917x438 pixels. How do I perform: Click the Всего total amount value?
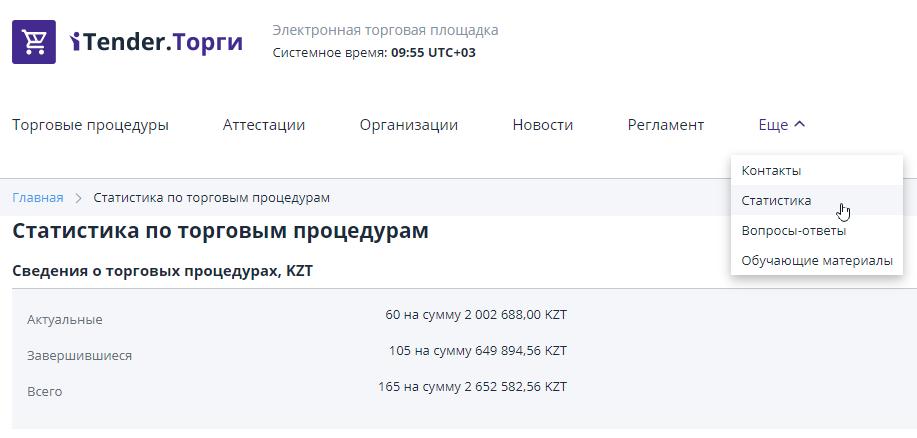click(x=472, y=387)
